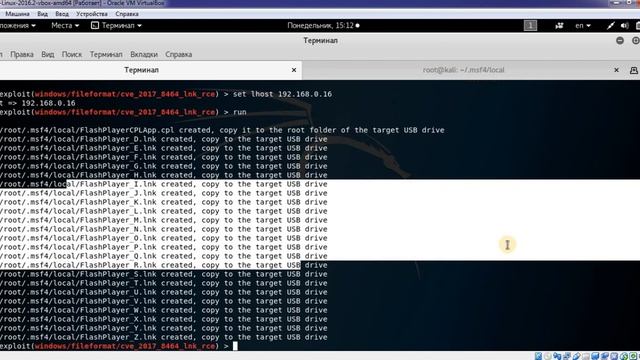Click the FlashPlayer_L.lnk created line
The image size is (640, 360).
coord(163,211)
